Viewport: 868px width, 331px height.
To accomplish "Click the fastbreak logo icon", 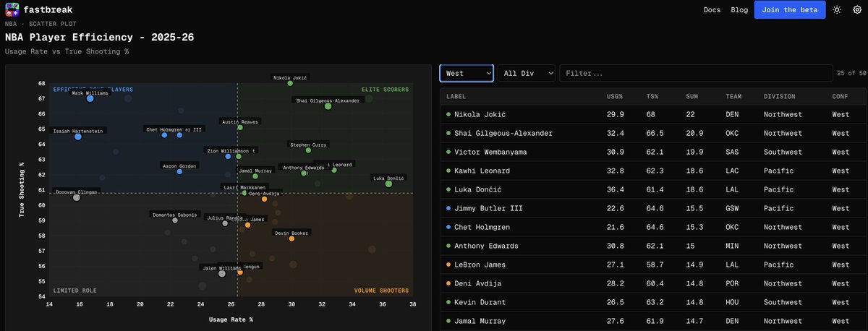I will 12,10.
